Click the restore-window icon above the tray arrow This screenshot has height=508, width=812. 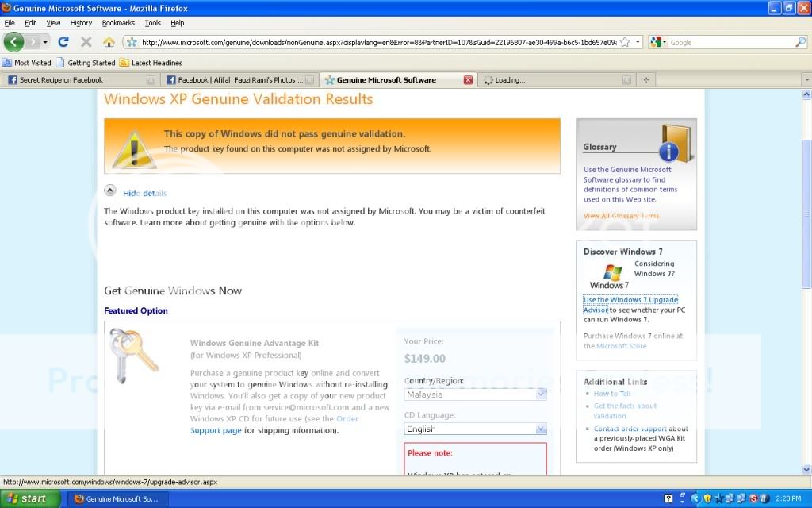click(x=683, y=495)
